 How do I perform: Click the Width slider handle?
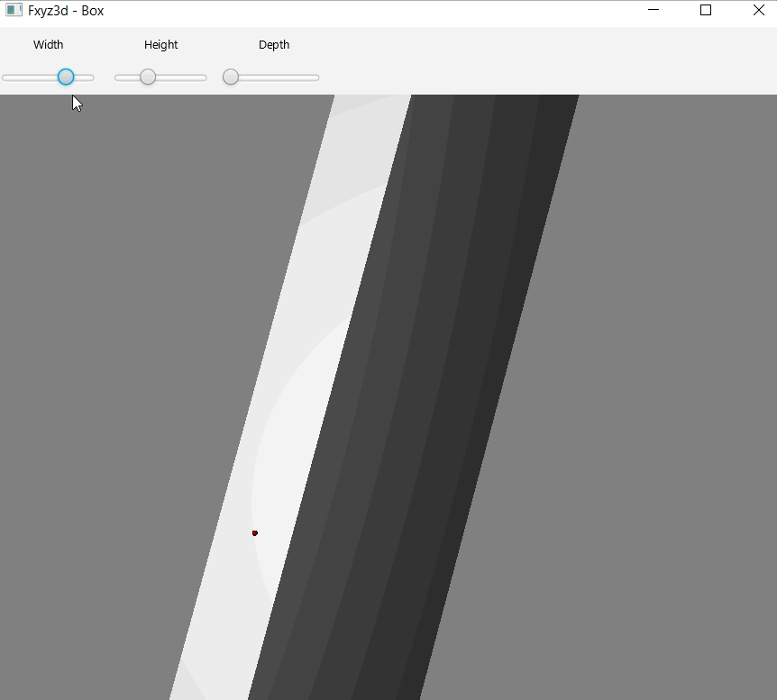64,77
